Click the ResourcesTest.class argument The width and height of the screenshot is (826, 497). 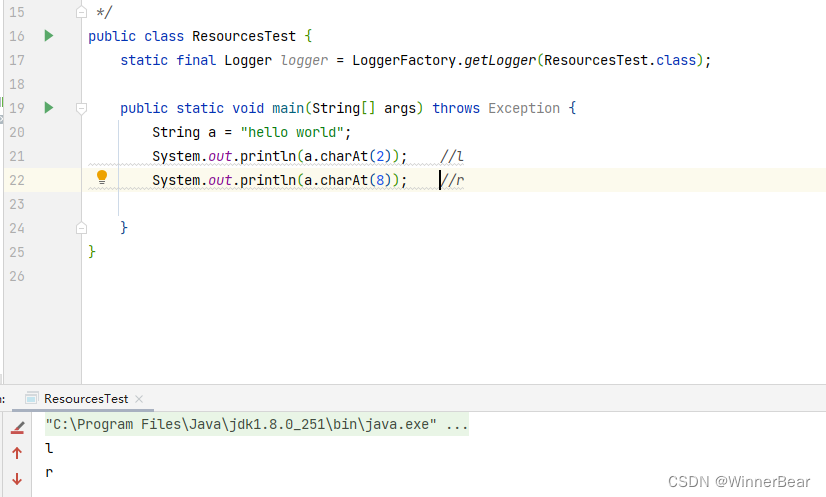(620, 60)
